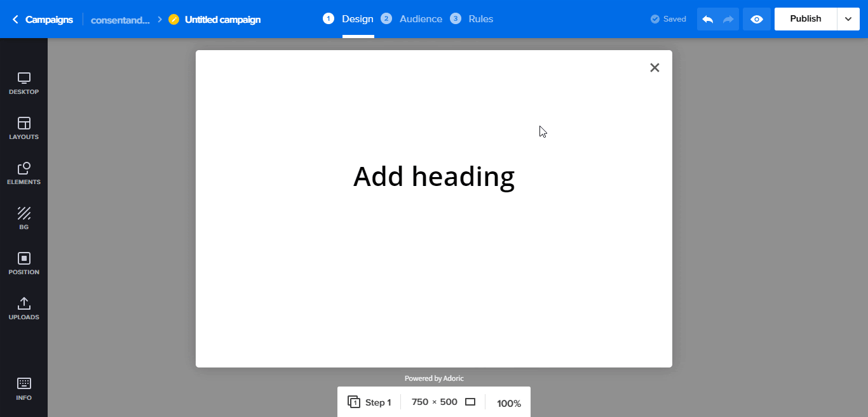Redo the last action
The image size is (868, 417).
coord(728,19)
